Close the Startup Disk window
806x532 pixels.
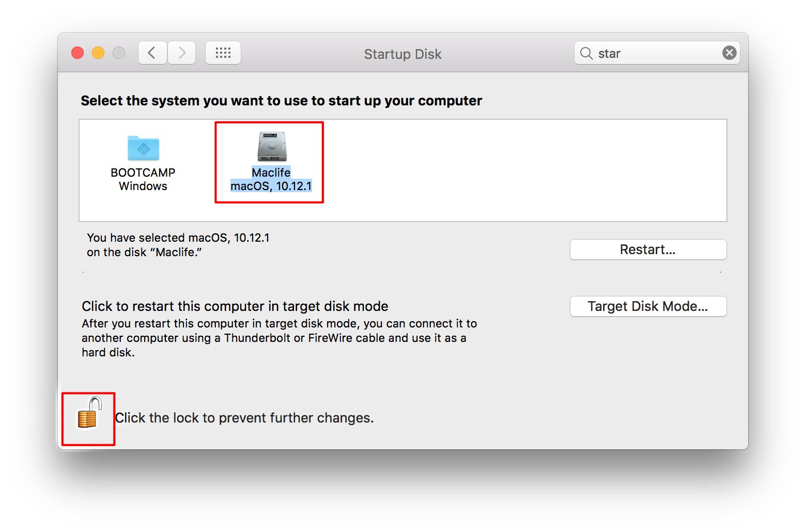coord(78,53)
